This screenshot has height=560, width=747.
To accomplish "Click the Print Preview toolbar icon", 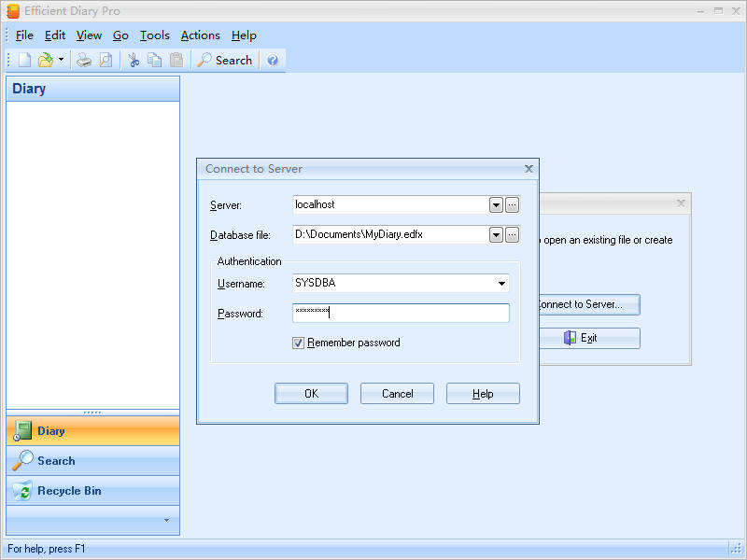I will pyautogui.click(x=106, y=60).
